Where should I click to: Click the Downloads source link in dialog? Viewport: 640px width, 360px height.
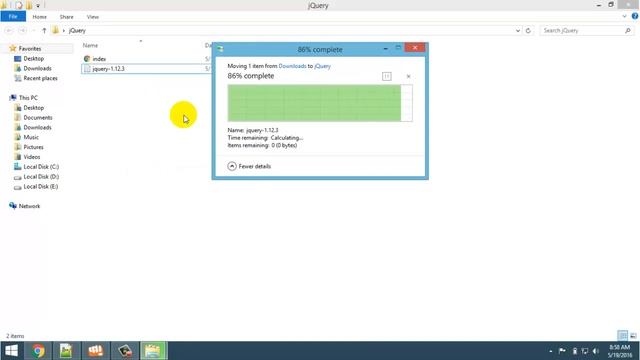click(x=292, y=66)
